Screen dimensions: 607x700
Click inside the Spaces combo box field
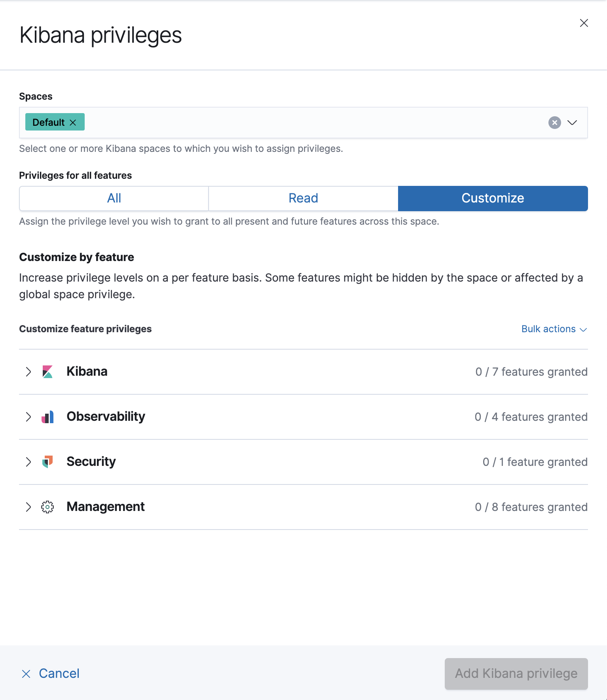pyautogui.click(x=303, y=123)
